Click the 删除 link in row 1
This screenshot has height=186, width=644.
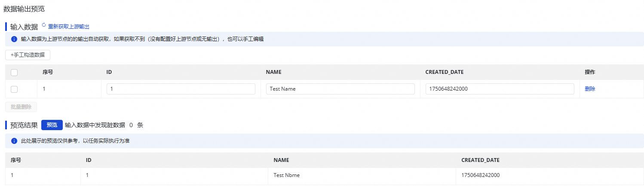click(x=590, y=89)
